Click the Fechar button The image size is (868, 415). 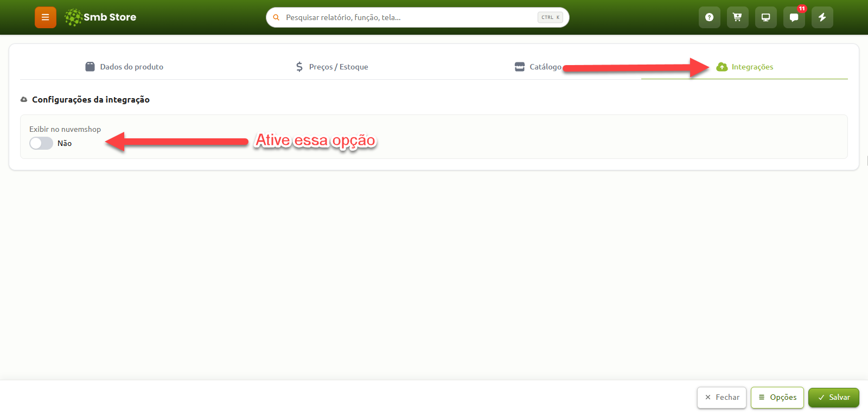[722, 398]
